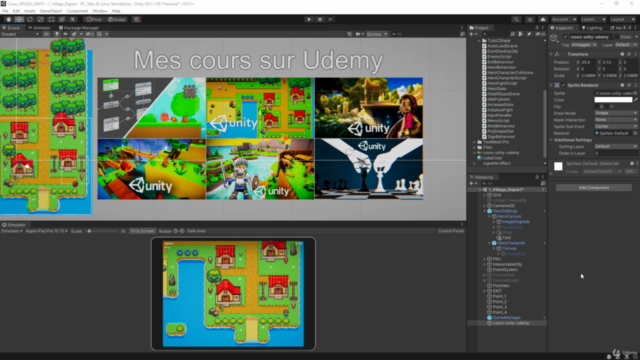Select EventSystem in Hierarchy

(505, 270)
